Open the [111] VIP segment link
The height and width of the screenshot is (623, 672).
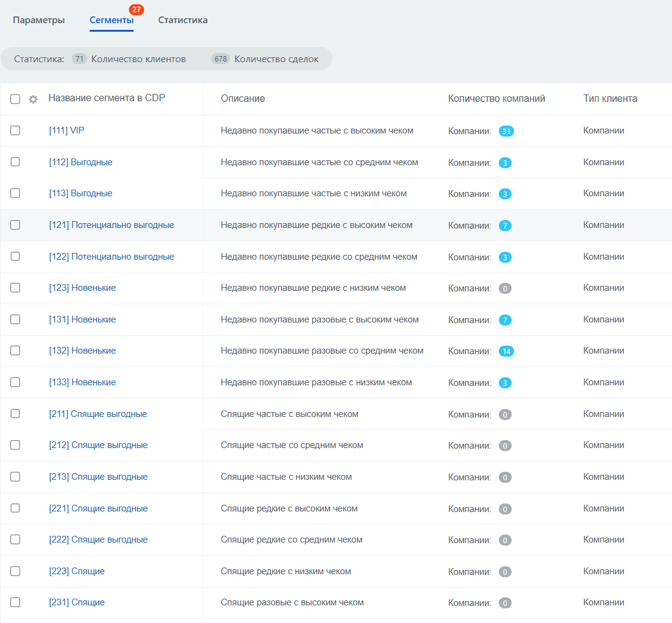[x=66, y=130]
